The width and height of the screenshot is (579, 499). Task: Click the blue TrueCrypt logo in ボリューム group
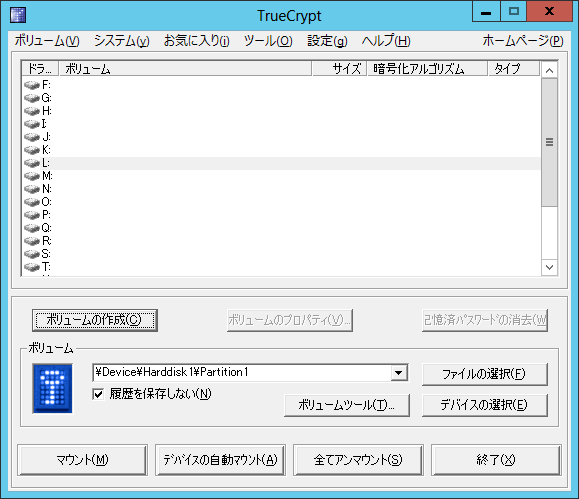[52, 388]
